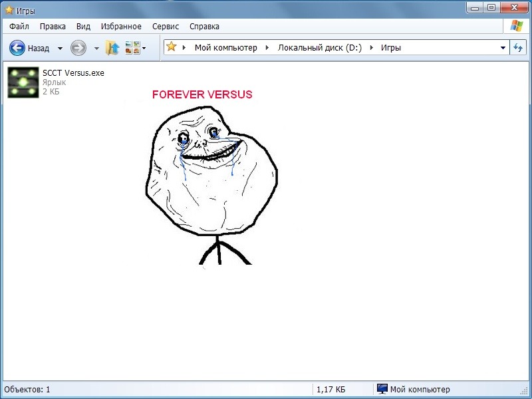Click the resize grip in status bar corner

[x=524, y=391]
